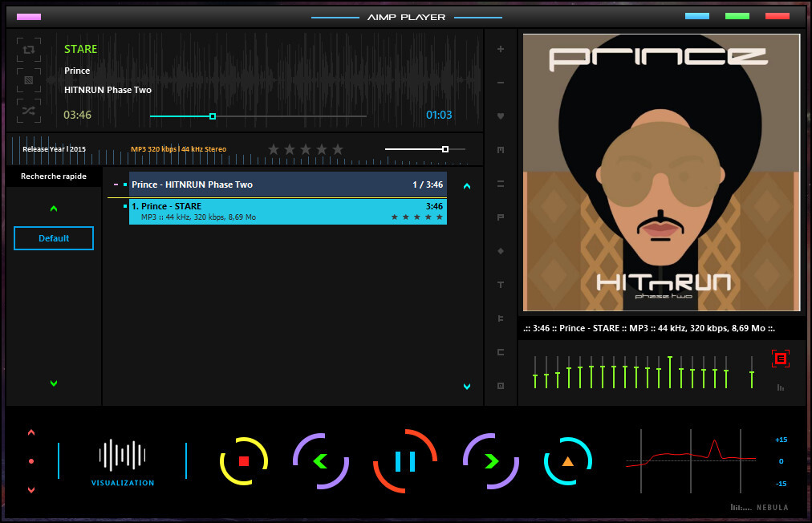
Task: Click the blue title bar button
Action: click(697, 16)
